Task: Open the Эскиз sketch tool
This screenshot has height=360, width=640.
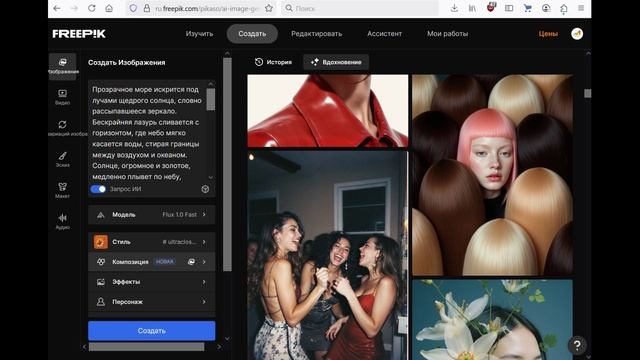Action: click(62, 160)
